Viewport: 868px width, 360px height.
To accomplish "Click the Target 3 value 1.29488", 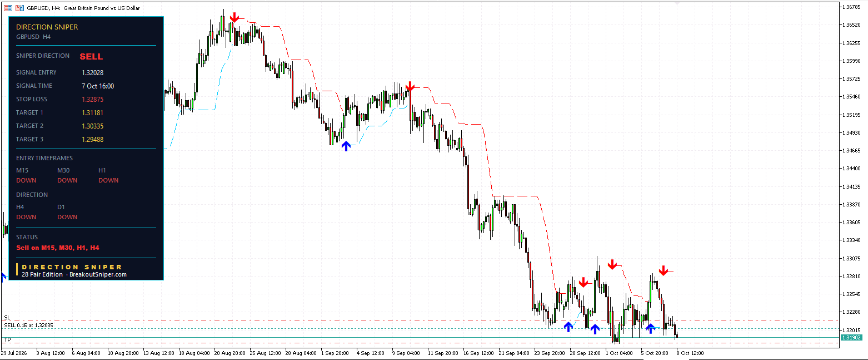I will [93, 139].
